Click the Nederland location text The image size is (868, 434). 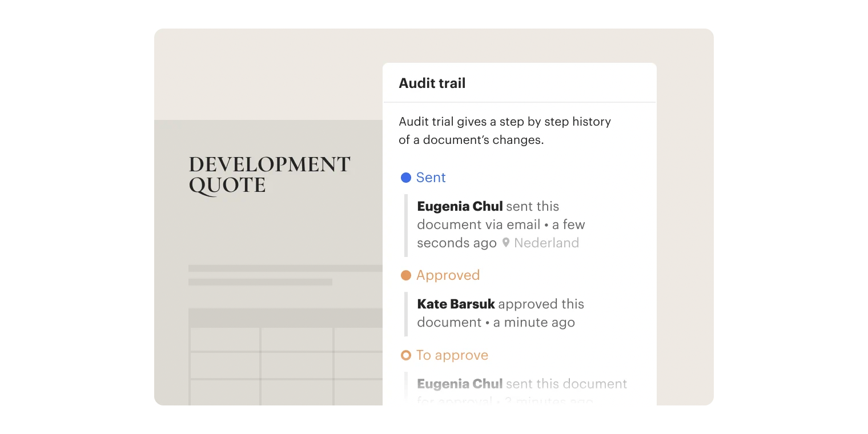[546, 243]
